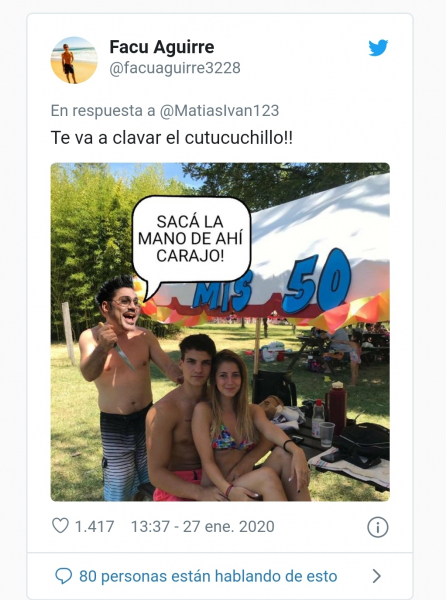The image size is (446, 600).
Task: Click the @facuaguirre3228 handle
Action: click(175, 68)
